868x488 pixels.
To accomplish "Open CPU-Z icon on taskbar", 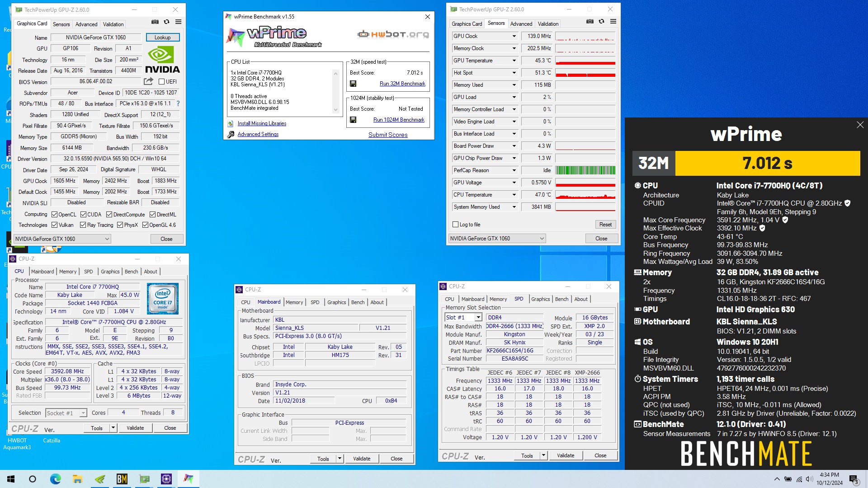I will pos(166,479).
